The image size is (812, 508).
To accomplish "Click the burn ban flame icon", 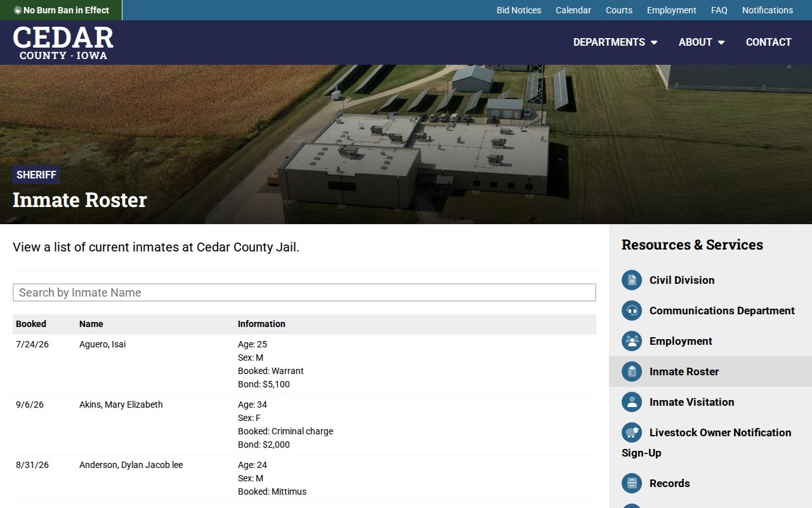I will click(x=18, y=10).
